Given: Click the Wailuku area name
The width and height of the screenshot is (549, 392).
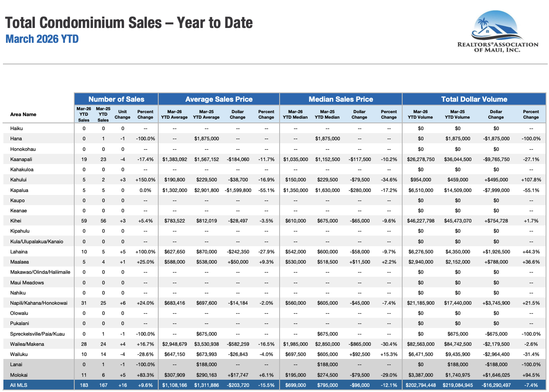Looking at the screenshot, I should point(19,354).
